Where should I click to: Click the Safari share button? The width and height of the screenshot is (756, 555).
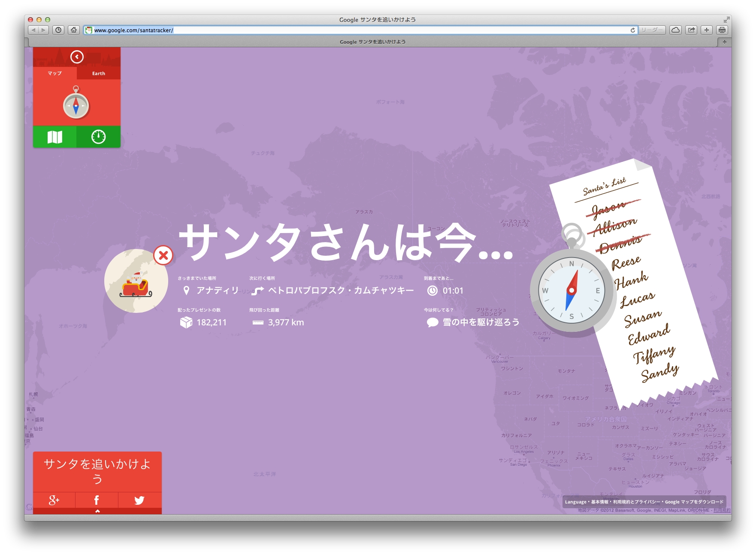[691, 30]
